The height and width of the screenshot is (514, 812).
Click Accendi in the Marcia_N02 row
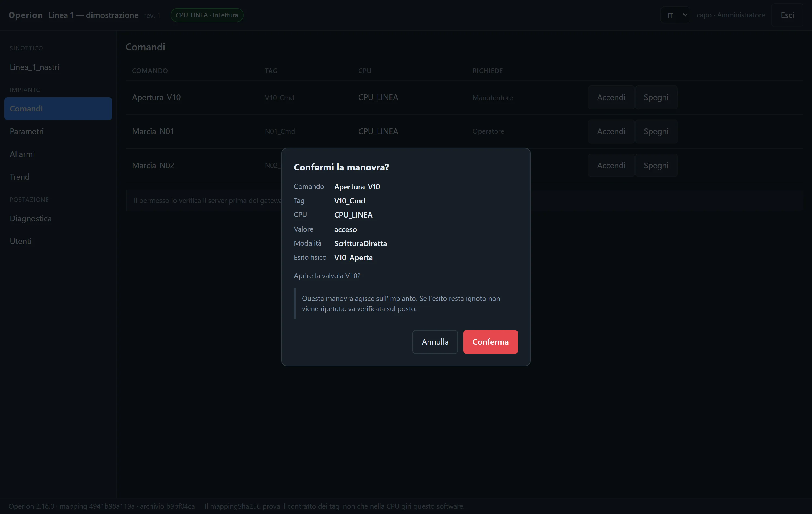pos(611,166)
